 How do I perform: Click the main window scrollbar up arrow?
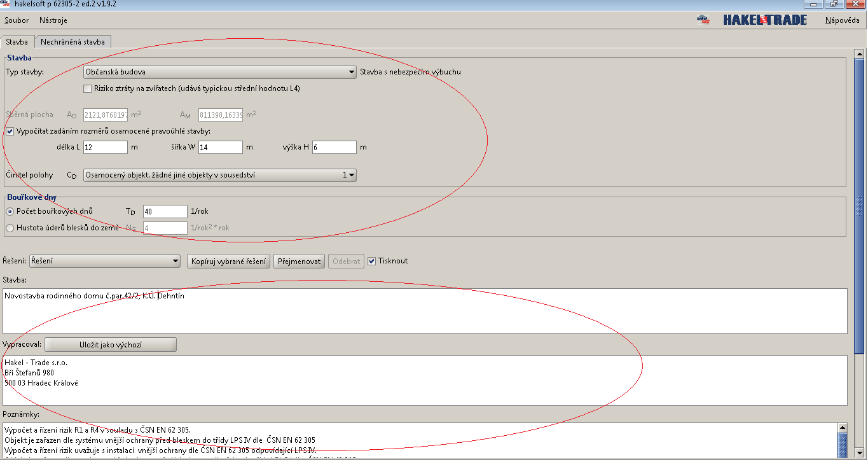(x=860, y=53)
